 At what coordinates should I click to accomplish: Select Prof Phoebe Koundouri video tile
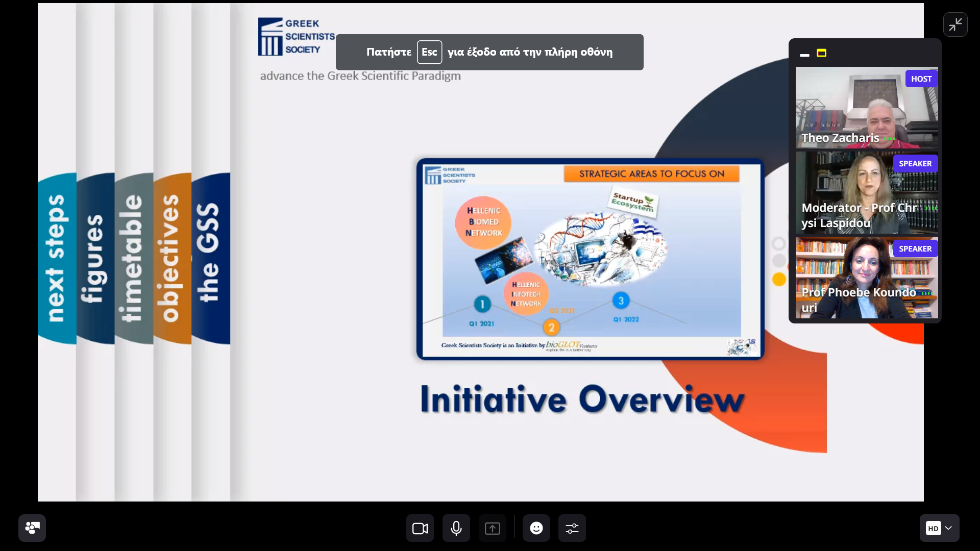(x=866, y=278)
